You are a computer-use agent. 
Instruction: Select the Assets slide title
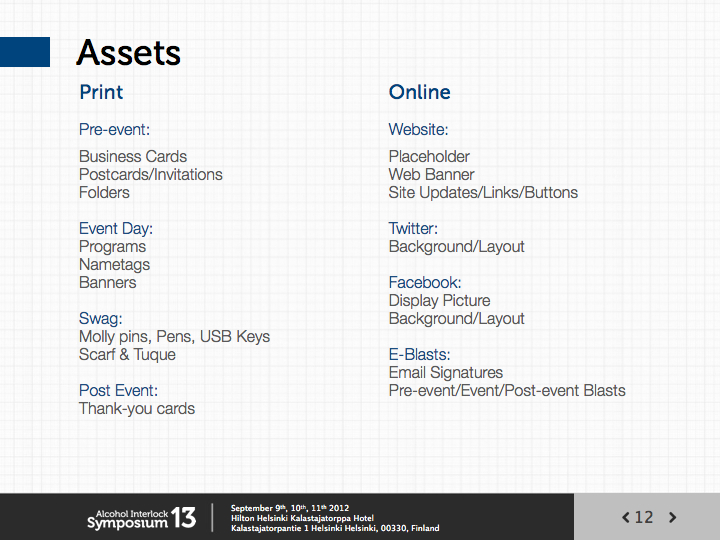click(x=129, y=52)
